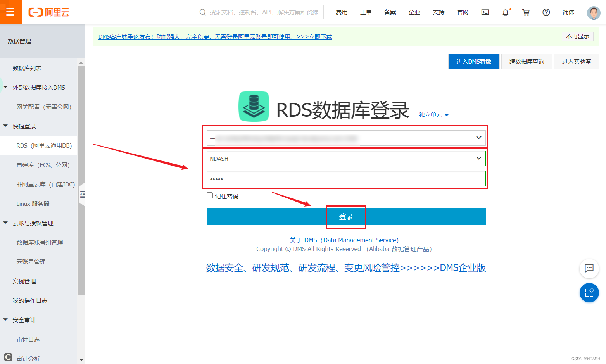Click the user avatar

[594, 13]
